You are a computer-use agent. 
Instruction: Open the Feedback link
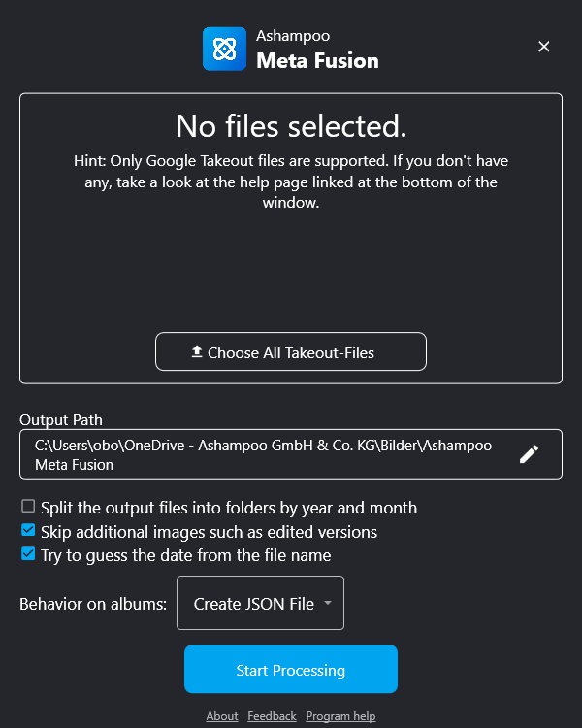pyautogui.click(x=272, y=716)
